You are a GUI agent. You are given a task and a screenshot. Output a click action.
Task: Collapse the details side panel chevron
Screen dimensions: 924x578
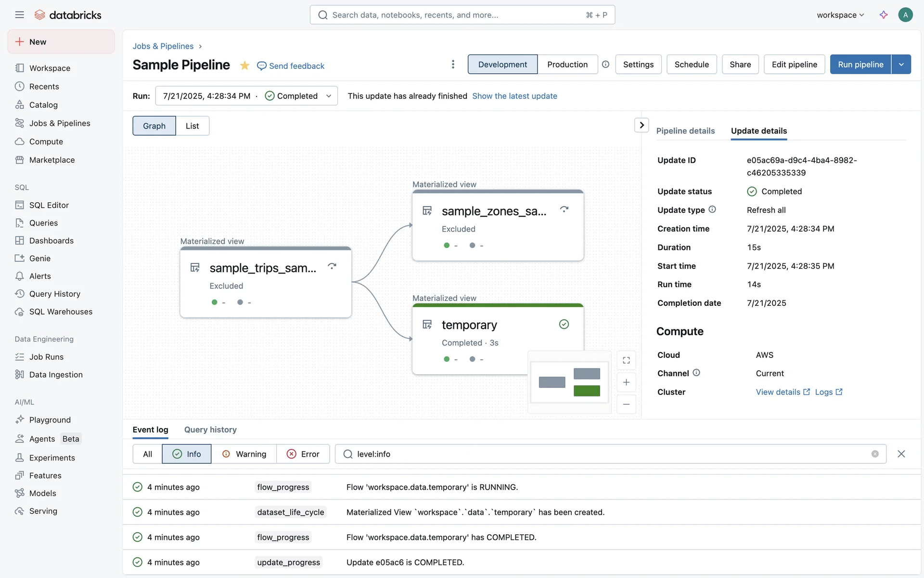pyautogui.click(x=642, y=125)
